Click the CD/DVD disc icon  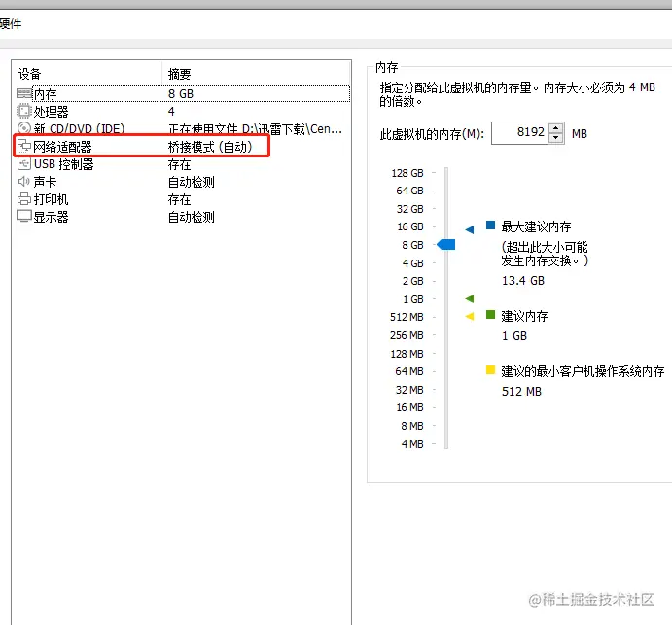pos(24,128)
